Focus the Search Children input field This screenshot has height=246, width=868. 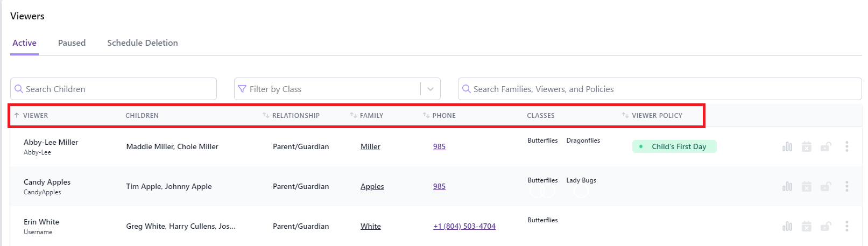point(114,89)
